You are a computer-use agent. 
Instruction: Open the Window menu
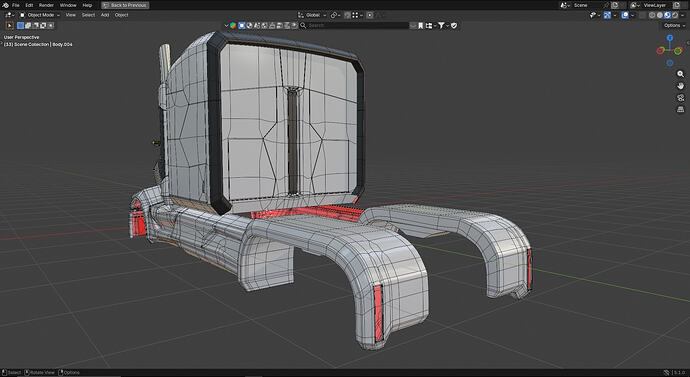[x=68, y=5]
